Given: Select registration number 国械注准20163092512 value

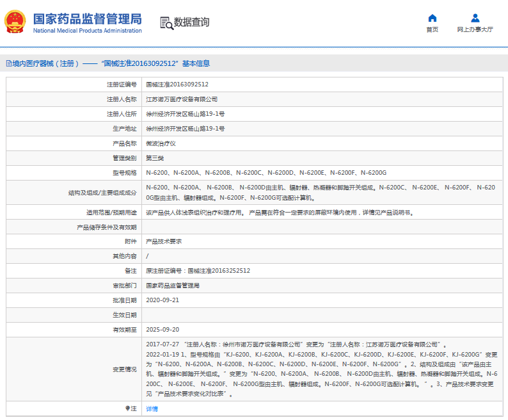Looking at the screenshot, I should pos(177,85).
